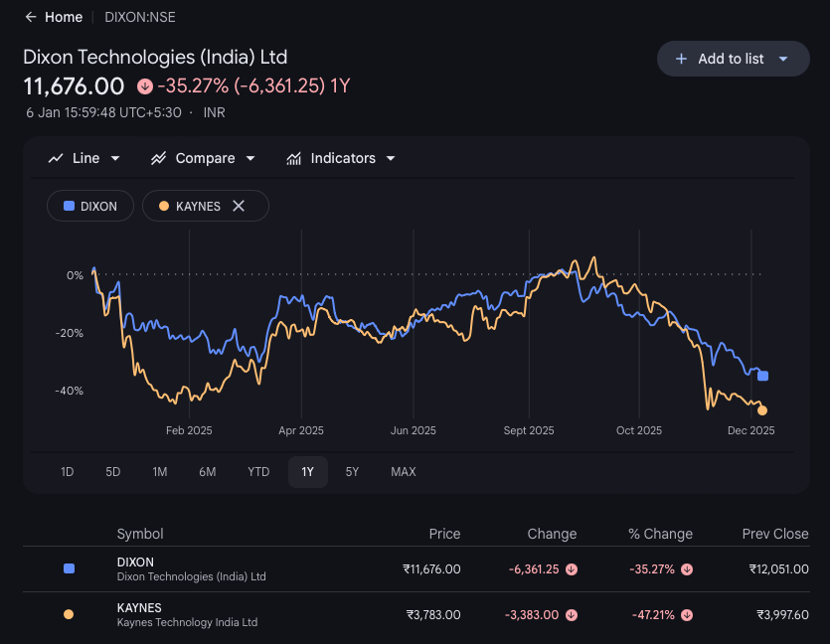
Task: Click the blue square in DIXON table row
Action: coord(69,568)
